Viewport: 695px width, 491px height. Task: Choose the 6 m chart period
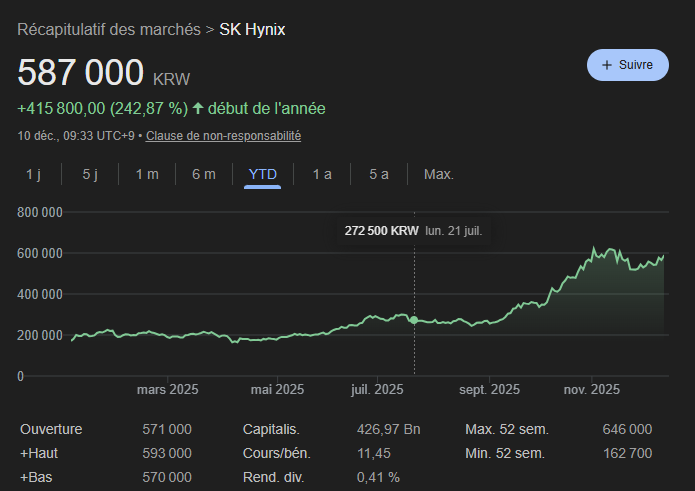click(x=204, y=174)
